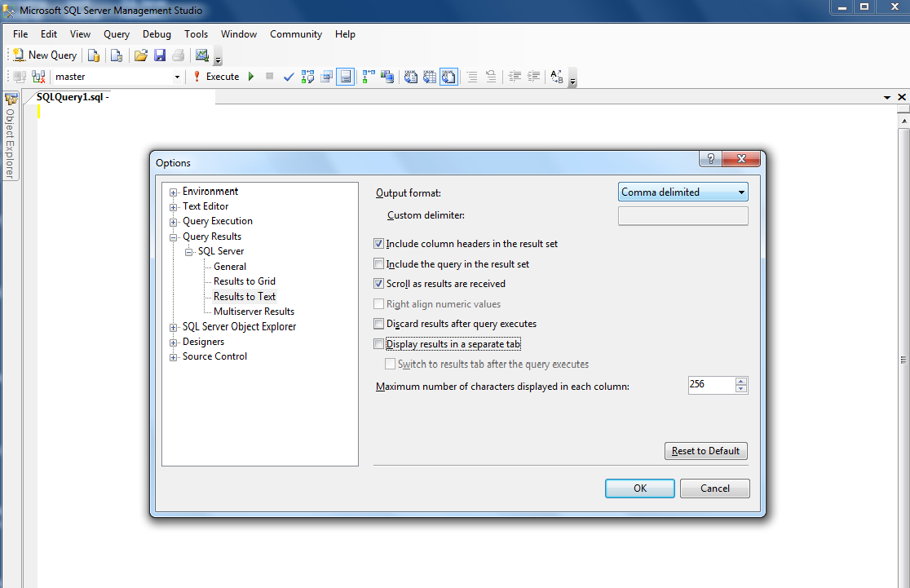Enable Include the query in the result set

pyautogui.click(x=379, y=264)
